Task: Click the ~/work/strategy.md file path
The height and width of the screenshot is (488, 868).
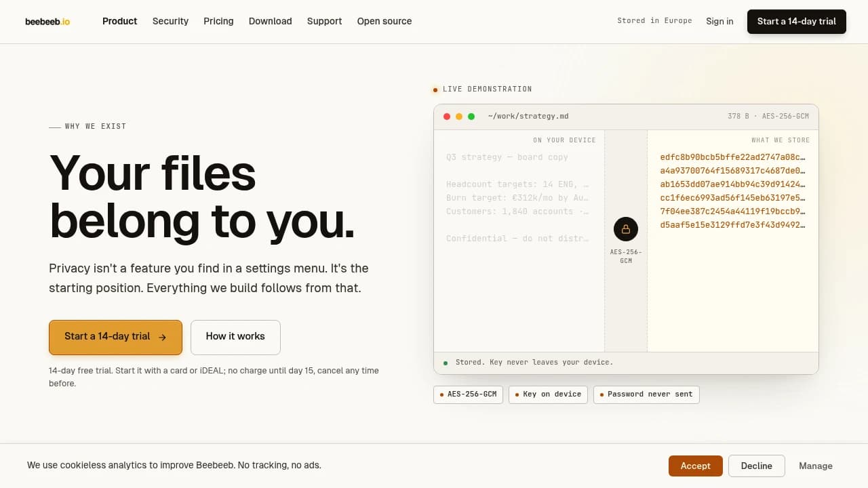Action: point(528,117)
